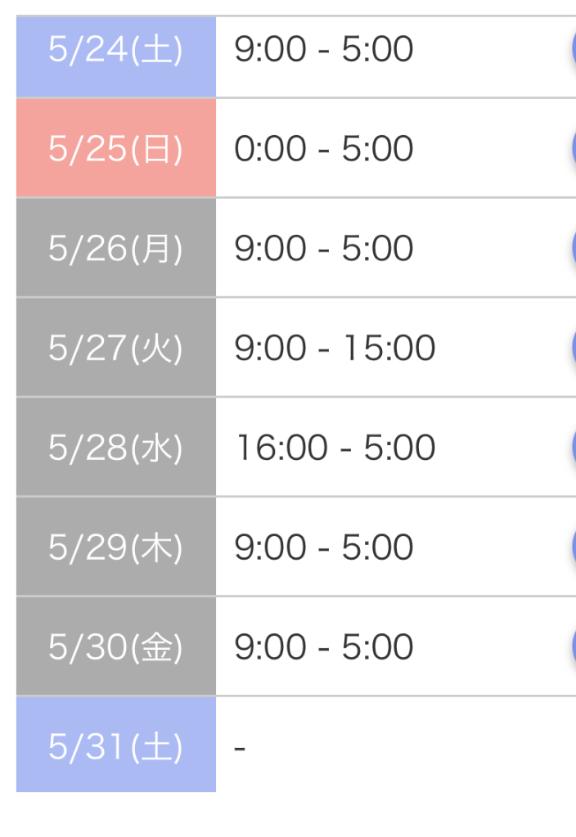This screenshot has width=576, height=837.
Task: Tap the 5/27(火) date cell
Action: click(116, 348)
